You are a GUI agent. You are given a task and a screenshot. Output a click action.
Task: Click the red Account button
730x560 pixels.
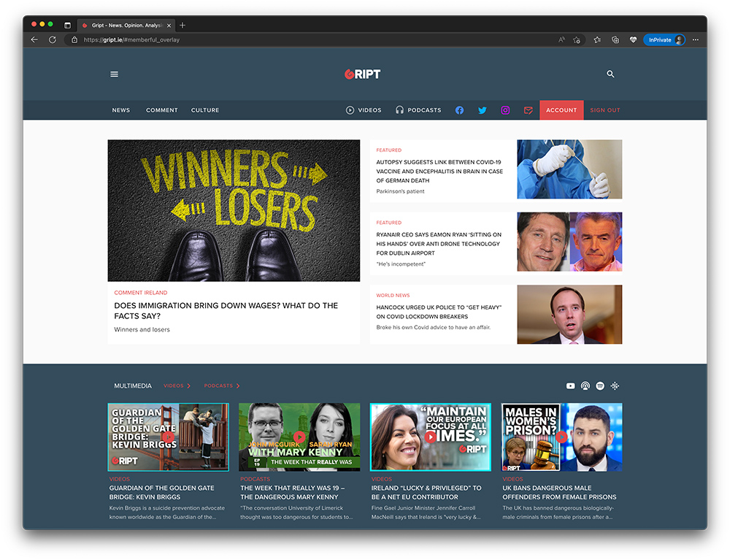(561, 110)
